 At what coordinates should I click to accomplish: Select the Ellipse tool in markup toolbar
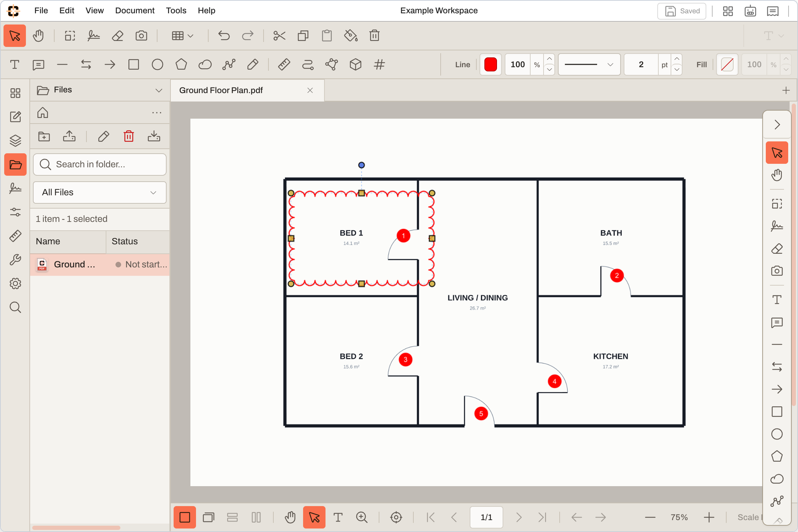[157, 64]
